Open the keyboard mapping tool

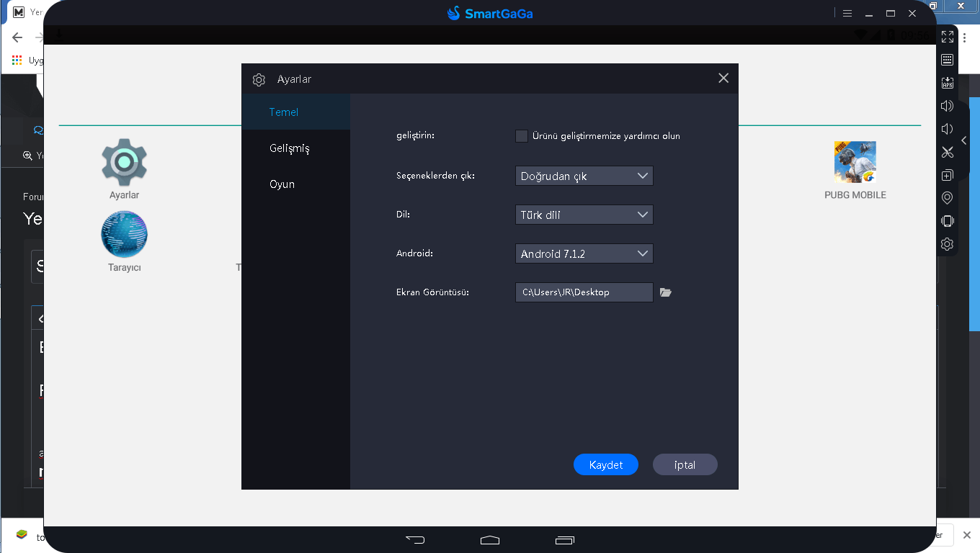[x=948, y=60]
